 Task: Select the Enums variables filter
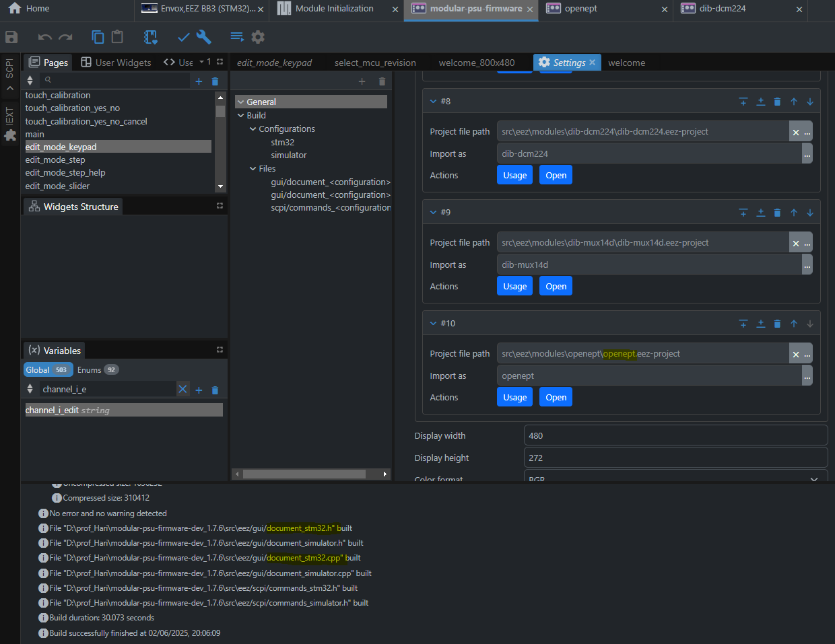point(97,370)
